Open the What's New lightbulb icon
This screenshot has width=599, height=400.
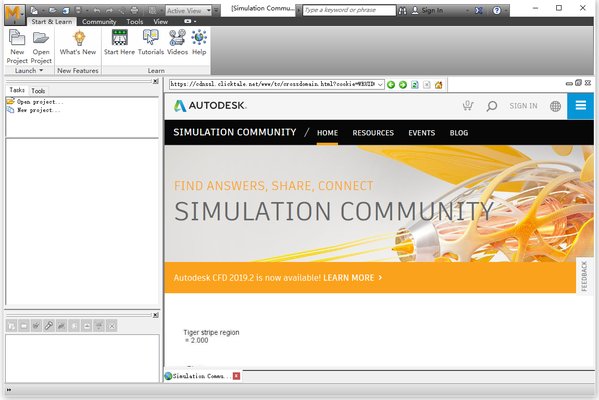coord(79,38)
